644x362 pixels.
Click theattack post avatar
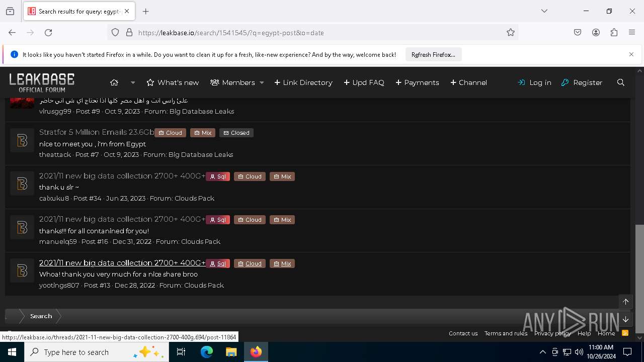22,140
